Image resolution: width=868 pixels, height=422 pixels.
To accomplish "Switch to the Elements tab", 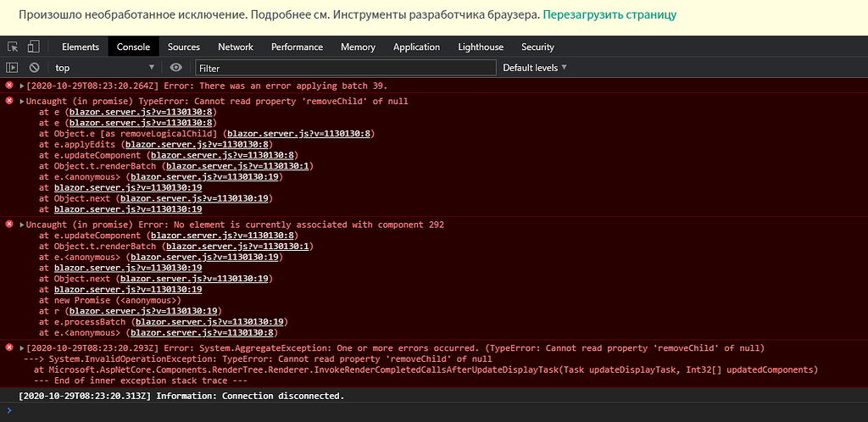I will coord(81,47).
